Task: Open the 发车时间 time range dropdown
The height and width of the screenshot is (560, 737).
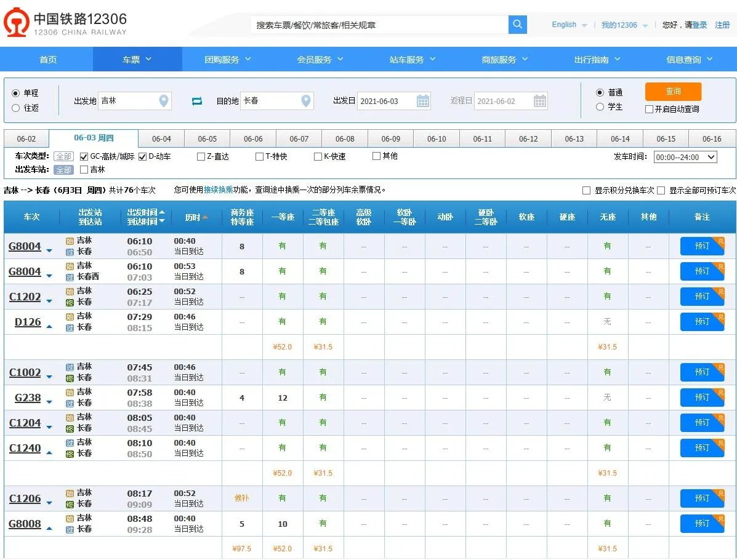Action: (683, 157)
